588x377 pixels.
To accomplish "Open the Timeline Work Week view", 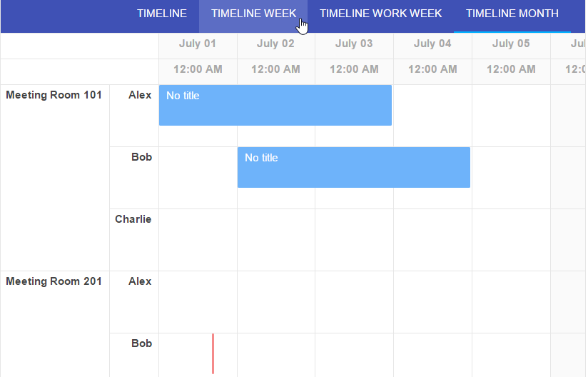I will 380,14.
